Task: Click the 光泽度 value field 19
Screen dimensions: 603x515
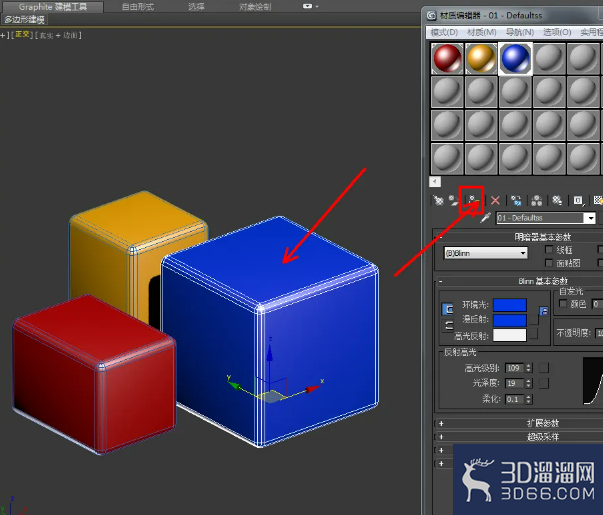Action: pos(515,383)
